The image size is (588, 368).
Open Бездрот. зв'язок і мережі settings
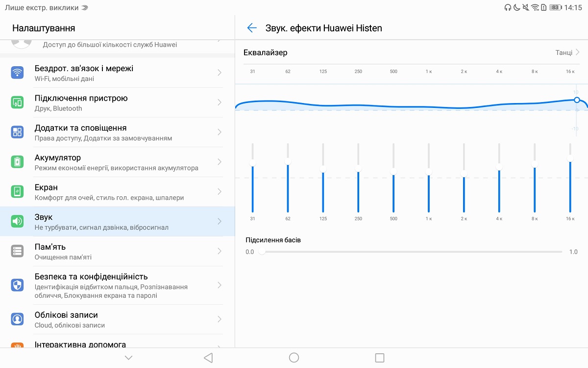pos(118,73)
